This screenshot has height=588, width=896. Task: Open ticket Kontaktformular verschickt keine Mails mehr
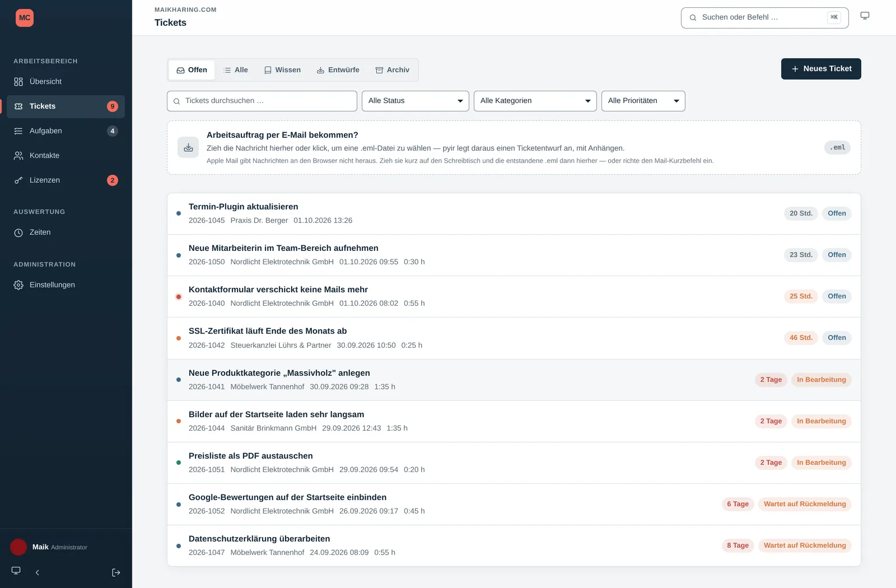[x=514, y=297]
